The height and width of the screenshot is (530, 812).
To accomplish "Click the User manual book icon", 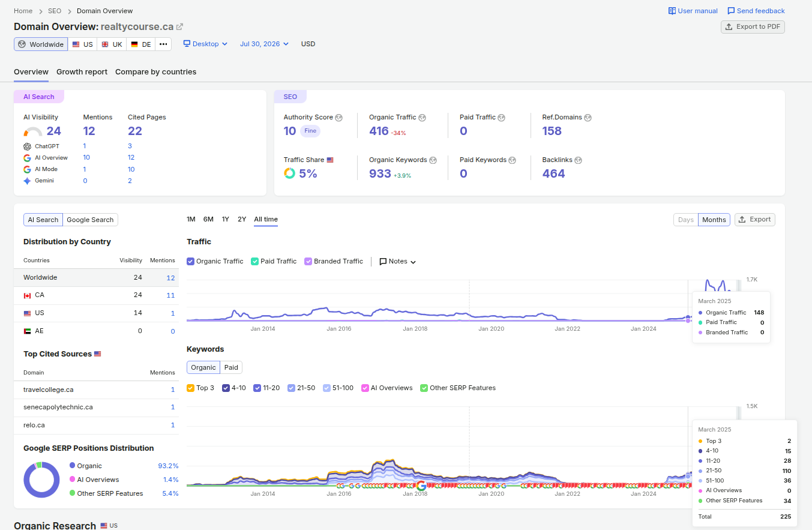I will [672, 11].
